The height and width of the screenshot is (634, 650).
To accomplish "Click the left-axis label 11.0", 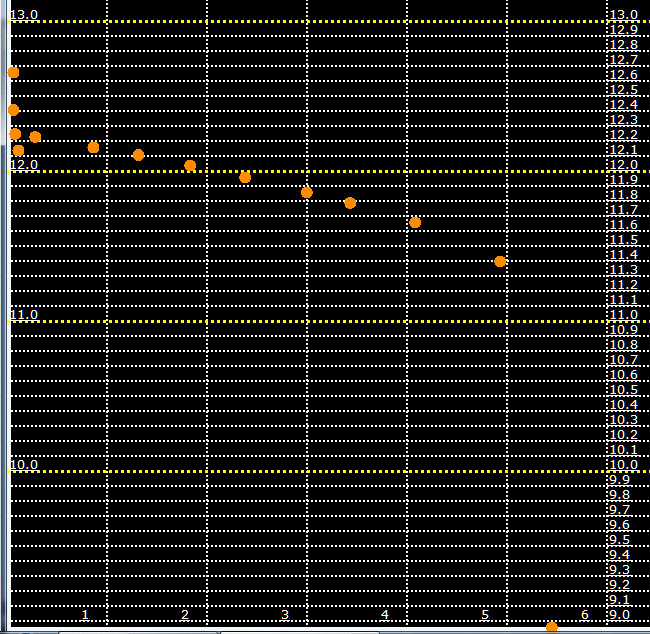I will pos(24,314).
